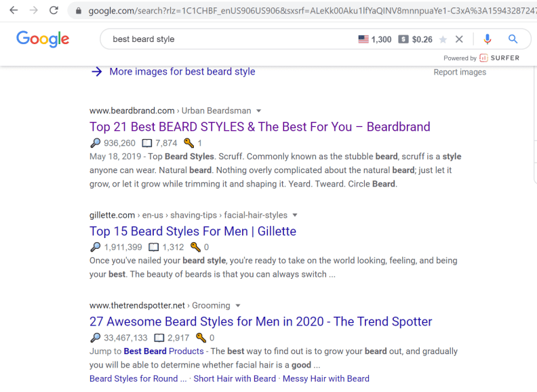Click the Surfer logo icon
Image resolution: width=537 pixels, height=392 pixels.
pyautogui.click(x=483, y=58)
